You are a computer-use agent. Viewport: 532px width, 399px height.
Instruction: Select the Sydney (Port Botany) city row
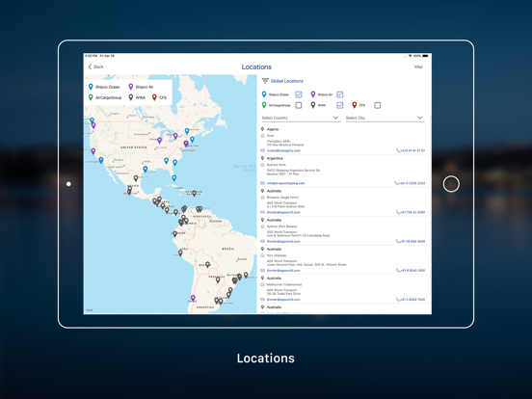click(x=282, y=226)
